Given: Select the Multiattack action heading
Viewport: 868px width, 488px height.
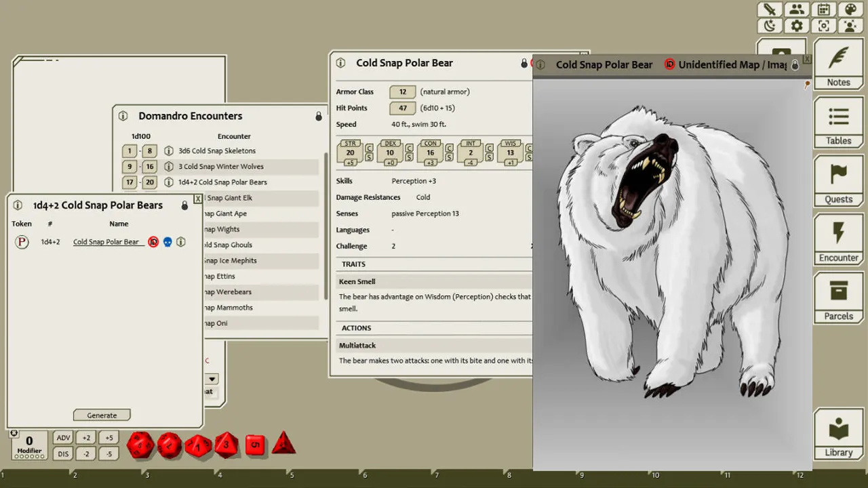Looking at the screenshot, I should coord(357,346).
